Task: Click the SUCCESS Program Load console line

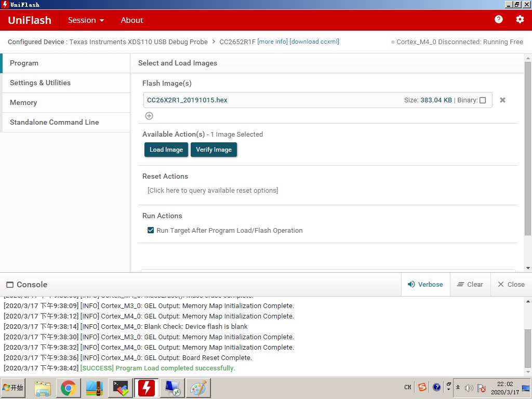Action: pos(119,368)
